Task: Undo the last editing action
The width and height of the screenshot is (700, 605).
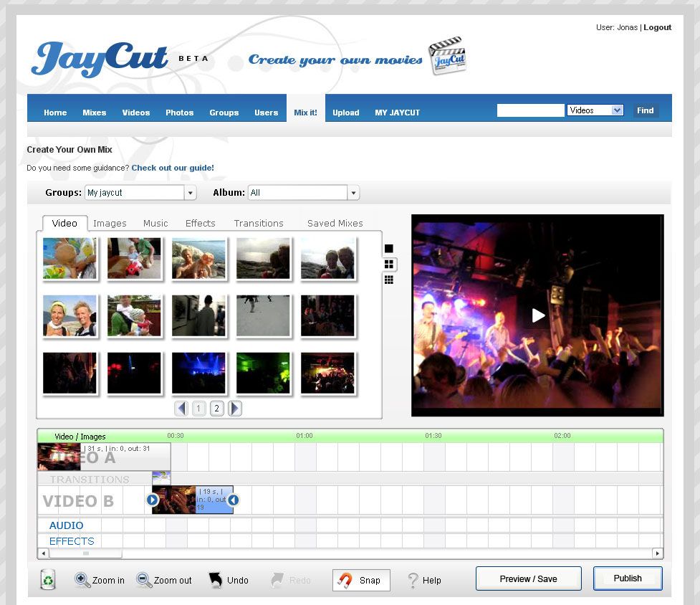Action: [x=229, y=579]
